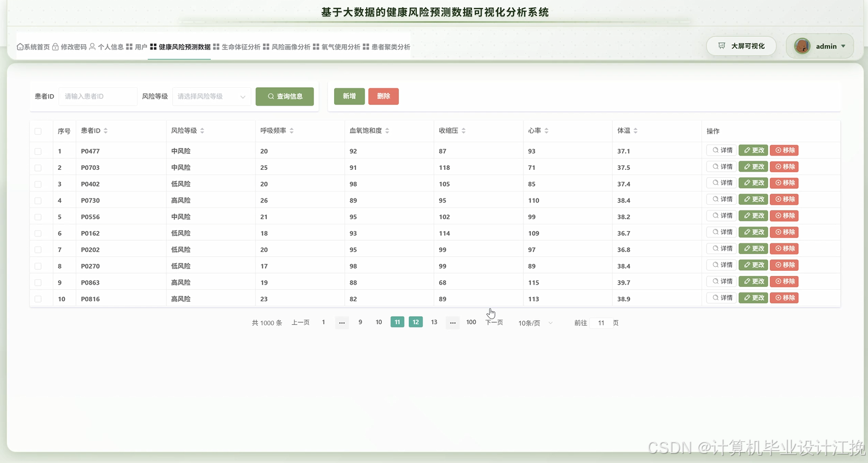
Task: Click 下一页 pagination link
Action: pyautogui.click(x=494, y=322)
